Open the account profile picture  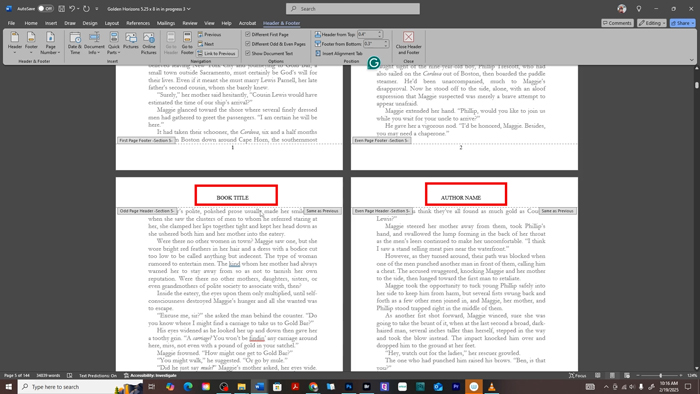[x=621, y=8]
